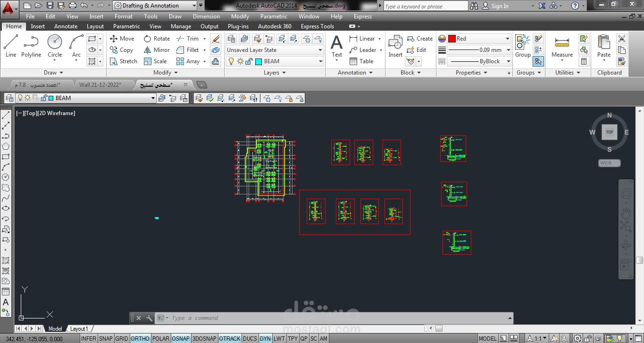The height and width of the screenshot is (343, 644).
Task: Click the Rotate tool
Action: click(x=157, y=39)
